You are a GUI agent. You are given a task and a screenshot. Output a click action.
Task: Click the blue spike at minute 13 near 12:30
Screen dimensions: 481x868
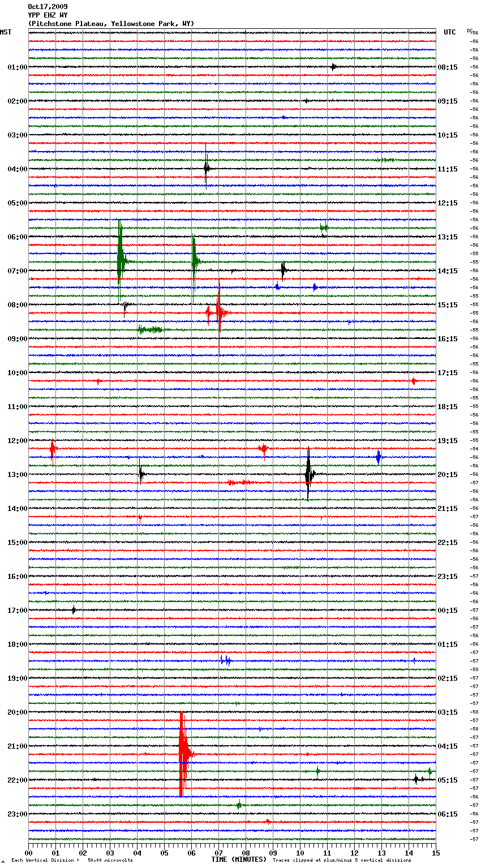click(x=379, y=457)
